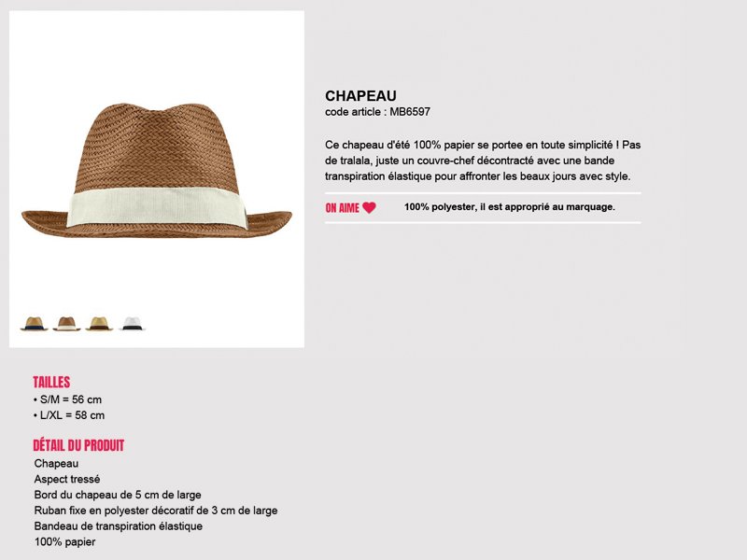Click the pink heart icon

click(x=369, y=208)
